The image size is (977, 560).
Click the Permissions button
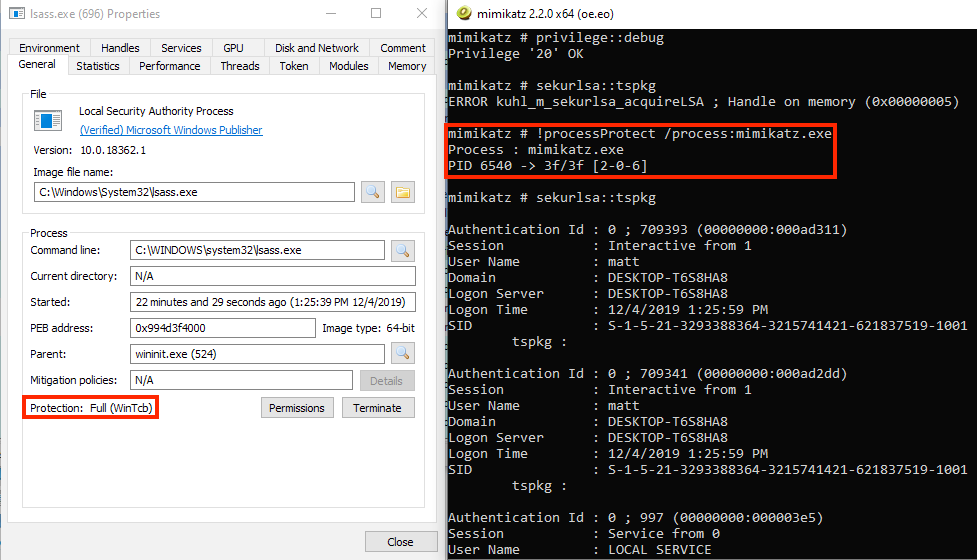pyautogui.click(x=297, y=408)
